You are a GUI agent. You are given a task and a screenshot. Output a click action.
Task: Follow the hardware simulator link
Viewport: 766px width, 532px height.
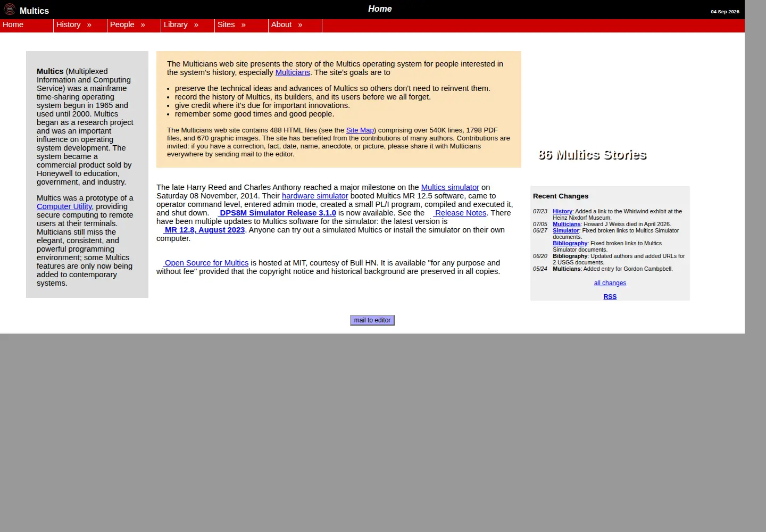(x=315, y=196)
